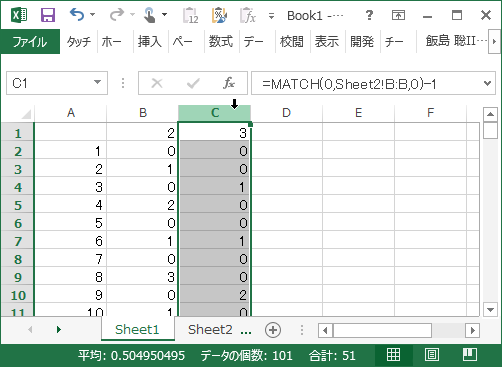Viewport: 502px width, 367px height.
Task: Switch to the Sheet1 tab
Action: click(138, 329)
